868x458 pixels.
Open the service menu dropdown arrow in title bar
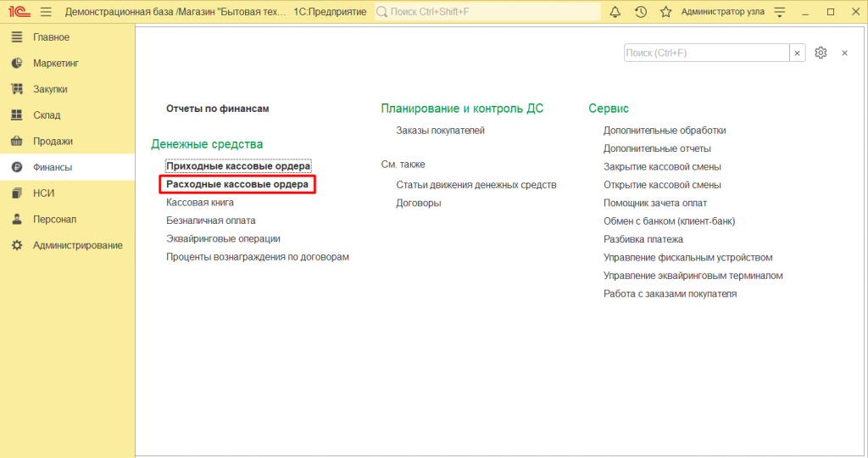pos(780,12)
